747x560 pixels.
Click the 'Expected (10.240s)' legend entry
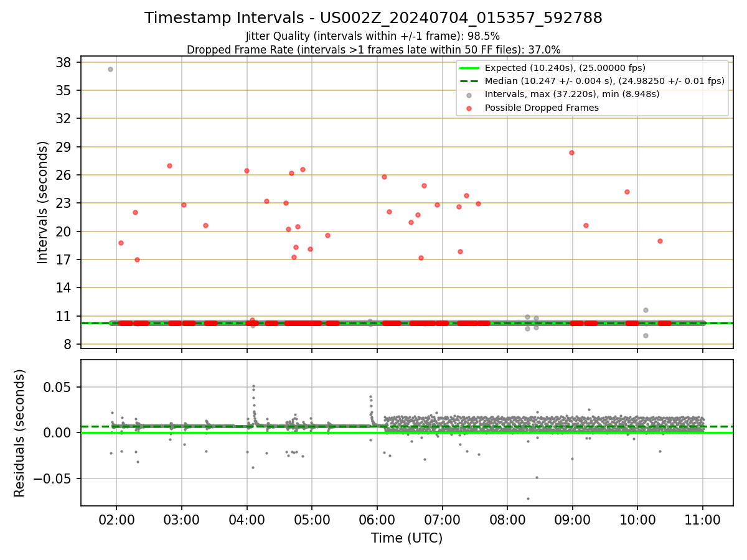(x=565, y=68)
